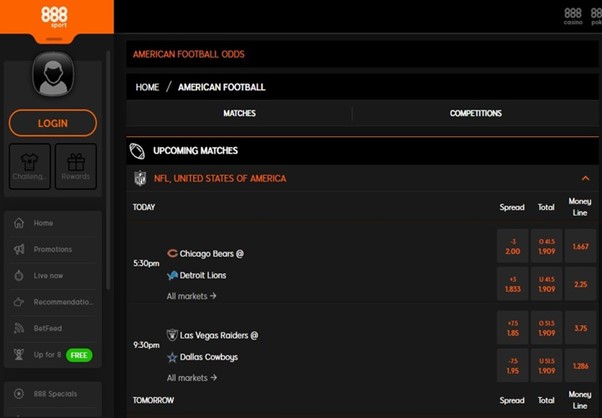
Task: Click the sidebar vertical scrollbar
Action: pyautogui.click(x=108, y=170)
